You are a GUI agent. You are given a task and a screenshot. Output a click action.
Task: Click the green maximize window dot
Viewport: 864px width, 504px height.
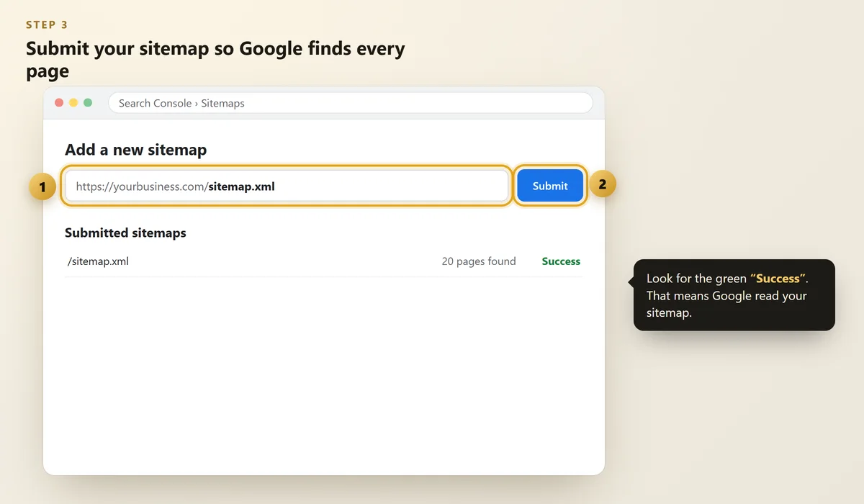pos(88,103)
